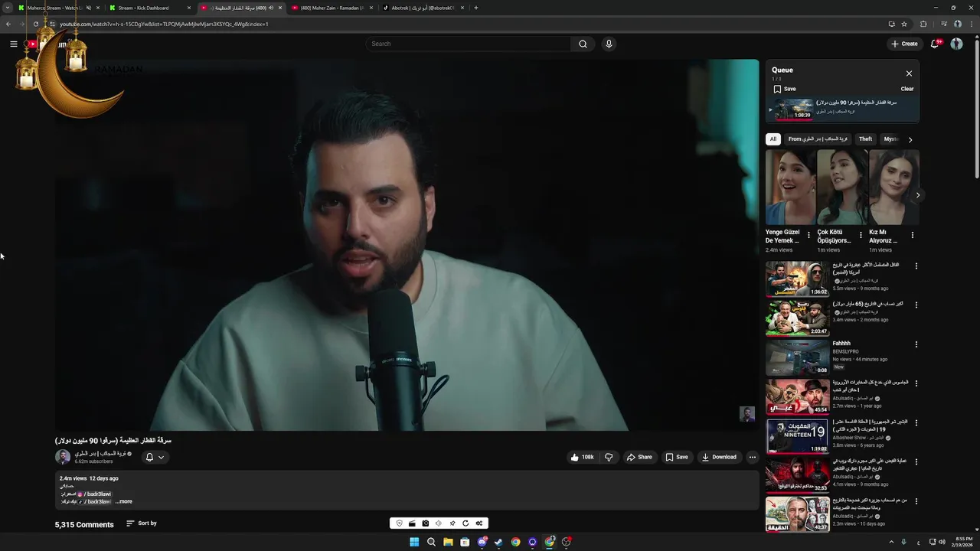
Task: Open options for 1:36:02 video
Action: click(x=916, y=266)
